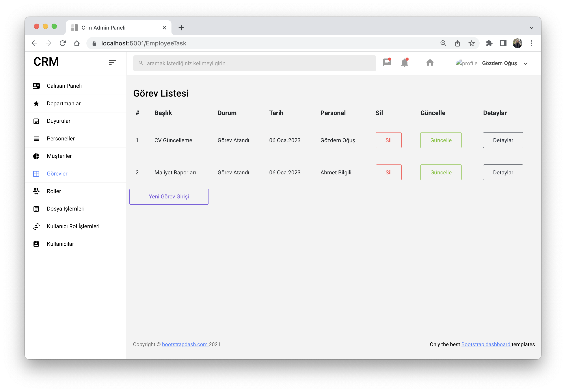
Task: Click the Kullanıcılar badge icon
Action: coord(36,244)
